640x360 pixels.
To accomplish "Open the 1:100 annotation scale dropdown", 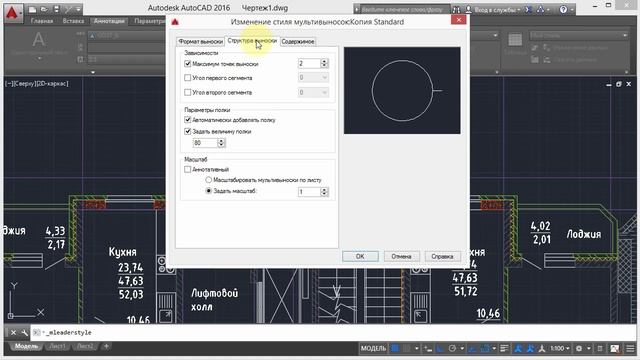I will point(560,348).
